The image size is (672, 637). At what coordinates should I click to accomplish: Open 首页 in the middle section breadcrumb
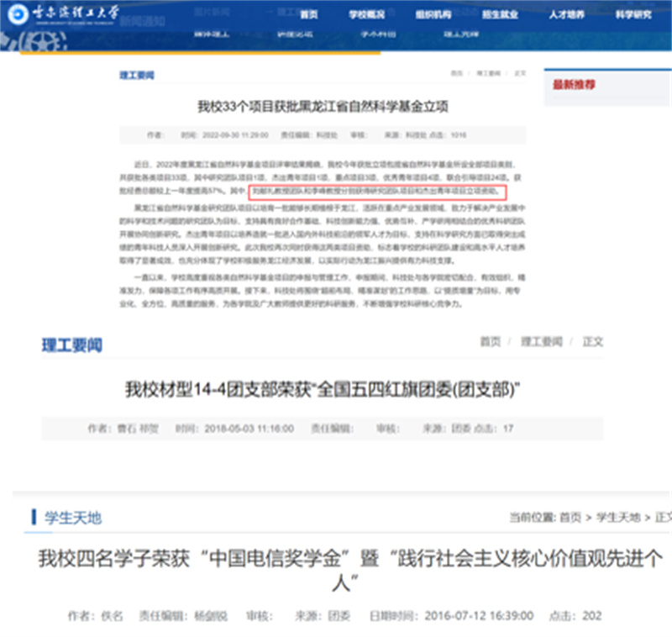pyautogui.click(x=490, y=342)
